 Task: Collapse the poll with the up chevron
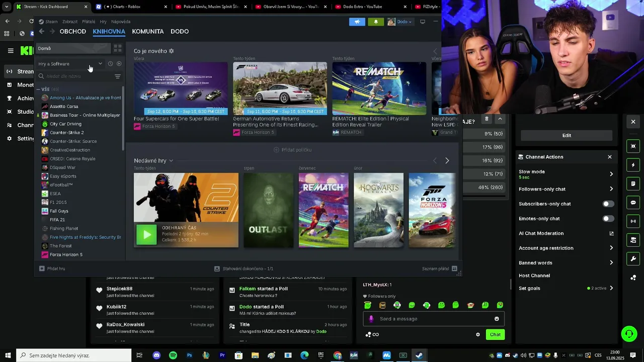(x=500, y=119)
